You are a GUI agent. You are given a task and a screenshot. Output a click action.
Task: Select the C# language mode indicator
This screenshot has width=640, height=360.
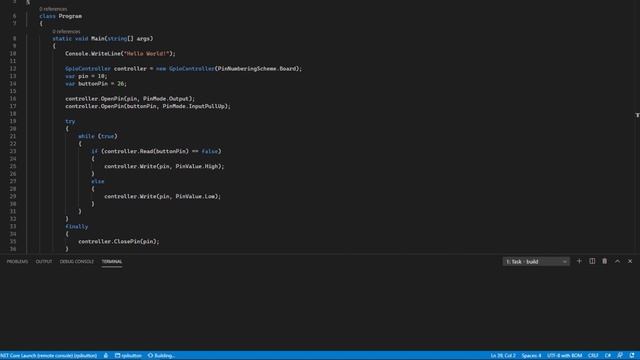(x=608, y=356)
